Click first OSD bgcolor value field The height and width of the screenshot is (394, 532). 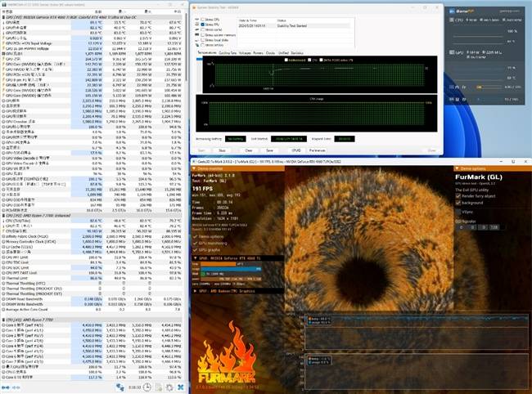[461, 227]
